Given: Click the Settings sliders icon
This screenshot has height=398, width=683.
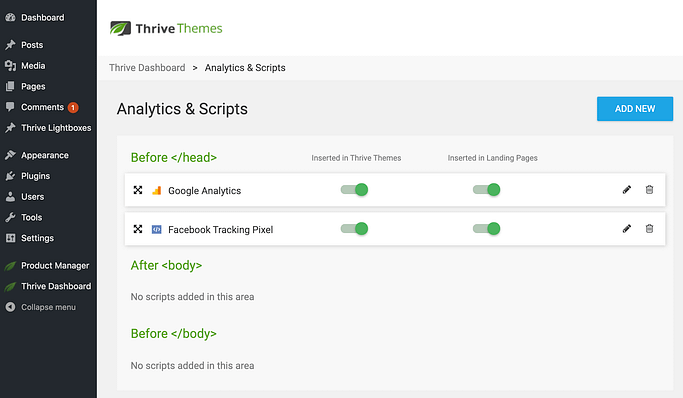Looking at the screenshot, I should 10,238.
